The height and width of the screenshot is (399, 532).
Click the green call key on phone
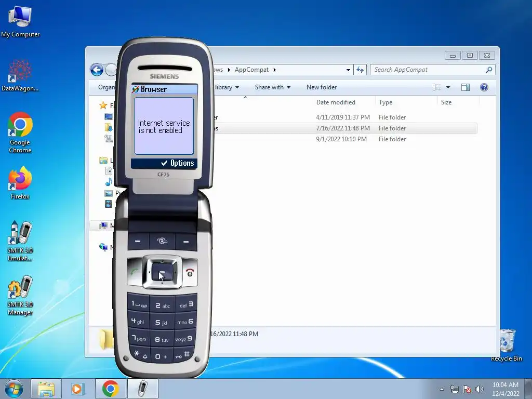click(x=135, y=272)
